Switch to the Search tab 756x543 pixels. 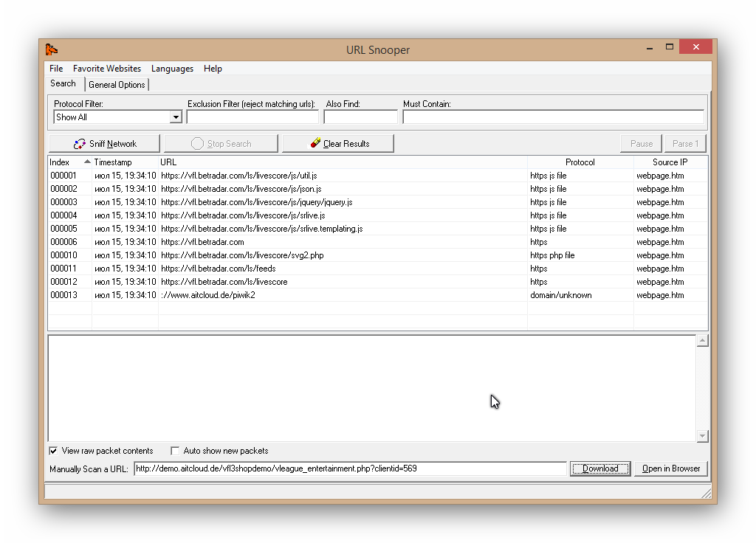[63, 83]
